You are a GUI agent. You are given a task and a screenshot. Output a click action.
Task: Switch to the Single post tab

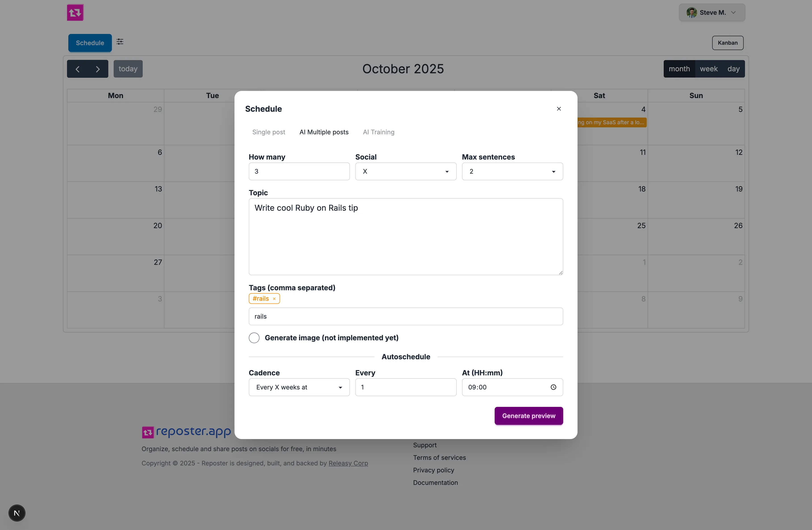click(x=268, y=132)
